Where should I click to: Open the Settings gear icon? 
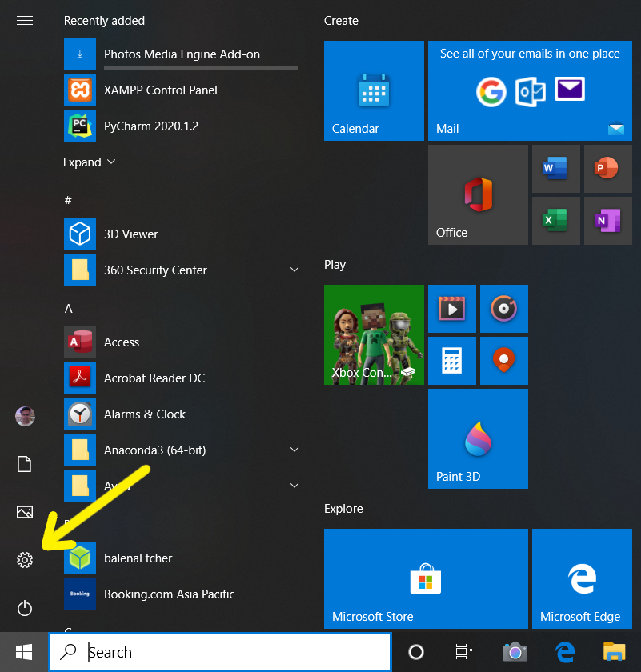click(x=25, y=560)
